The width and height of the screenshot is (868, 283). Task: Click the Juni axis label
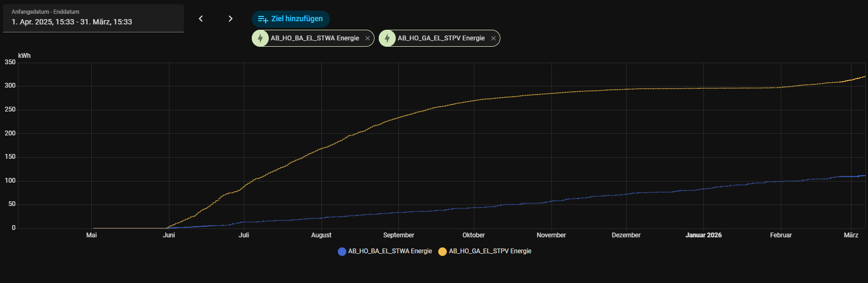click(x=169, y=235)
